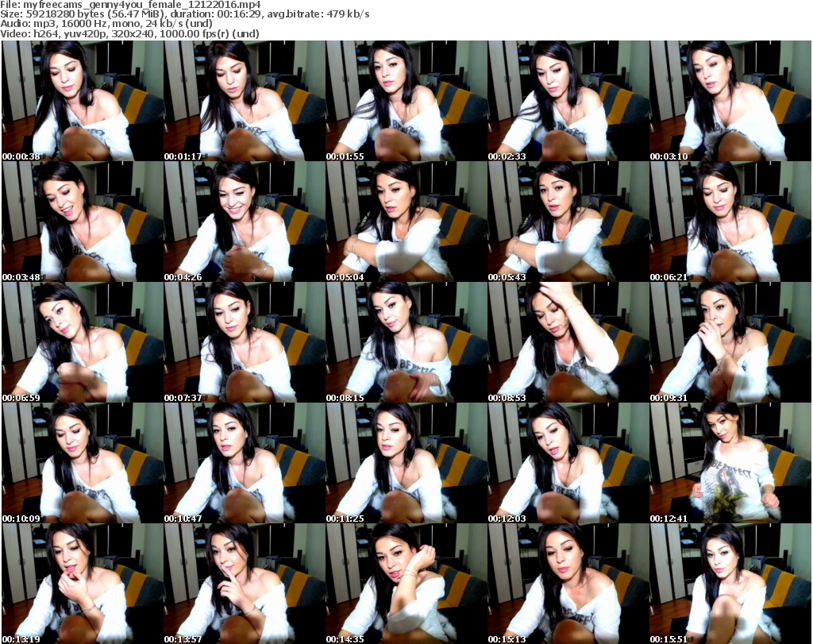The image size is (813, 644).
Task: Choose the frame timestamped 00:10:09
Action: [x=83, y=463]
